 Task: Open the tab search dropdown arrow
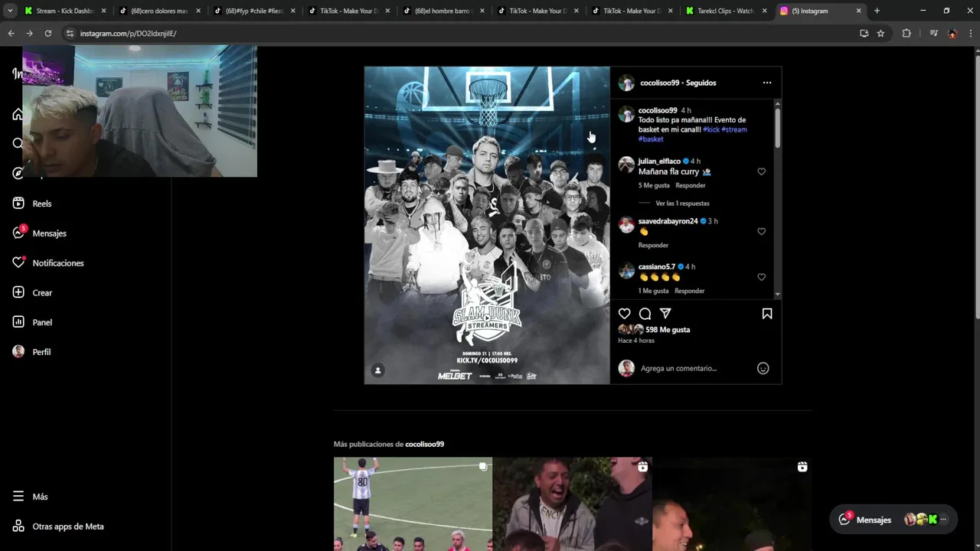tap(9, 11)
